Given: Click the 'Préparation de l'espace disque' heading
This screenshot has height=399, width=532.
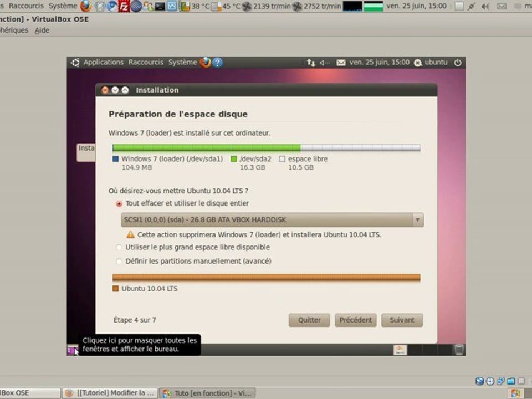Looking at the screenshot, I should pos(178,114).
